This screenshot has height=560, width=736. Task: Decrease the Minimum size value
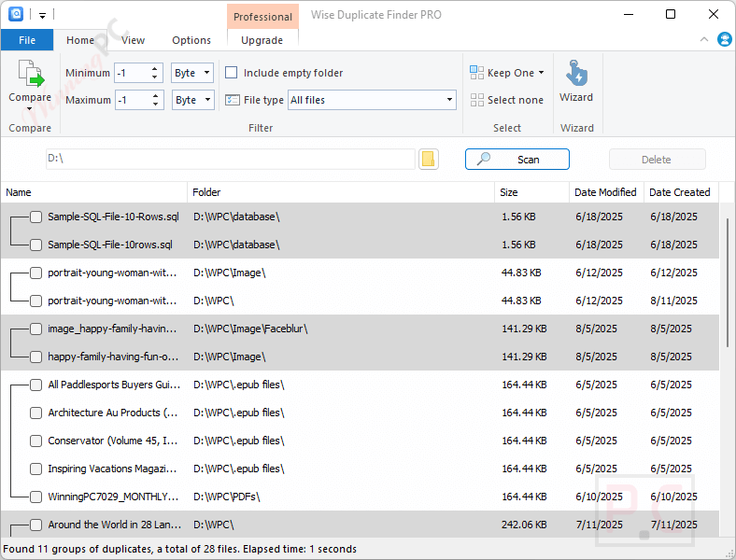(x=154, y=77)
